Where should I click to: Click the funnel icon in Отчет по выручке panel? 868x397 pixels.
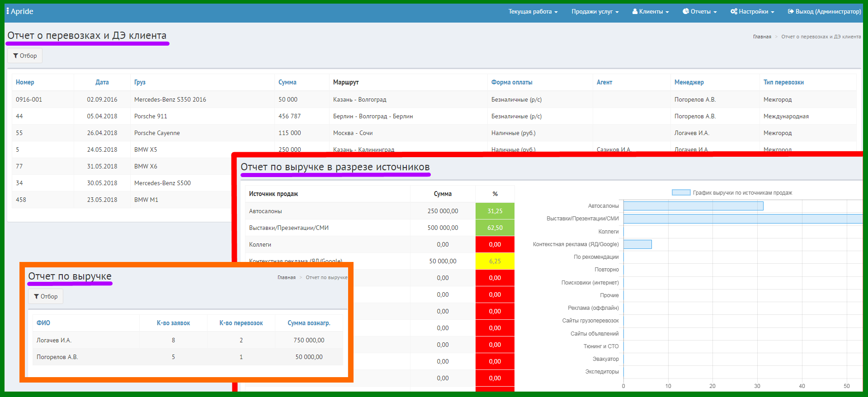(x=37, y=296)
